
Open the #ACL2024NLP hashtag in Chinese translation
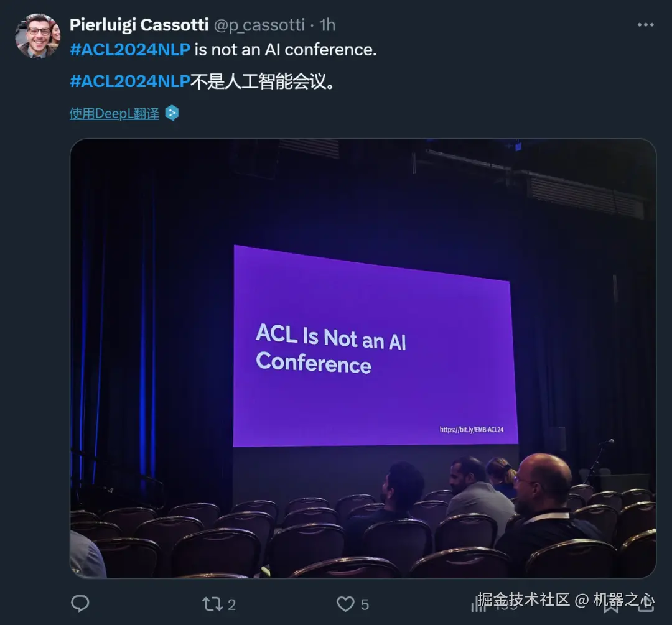point(130,81)
